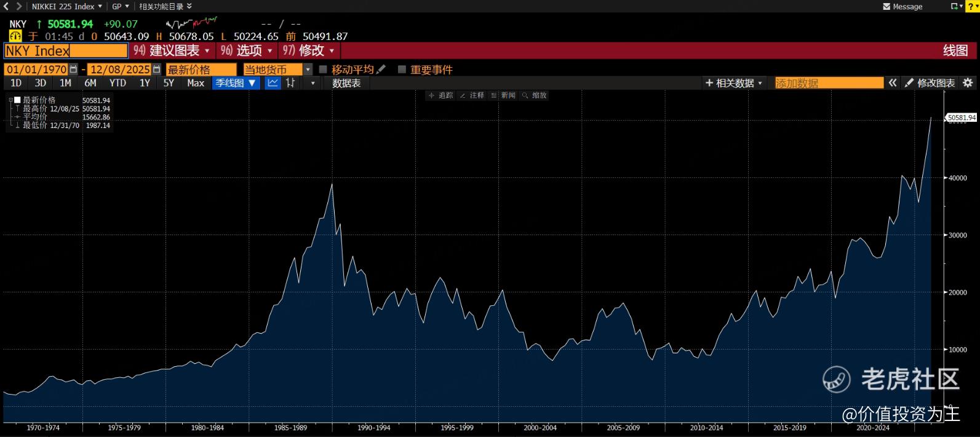Open the 新闻 news tool

pos(503,95)
